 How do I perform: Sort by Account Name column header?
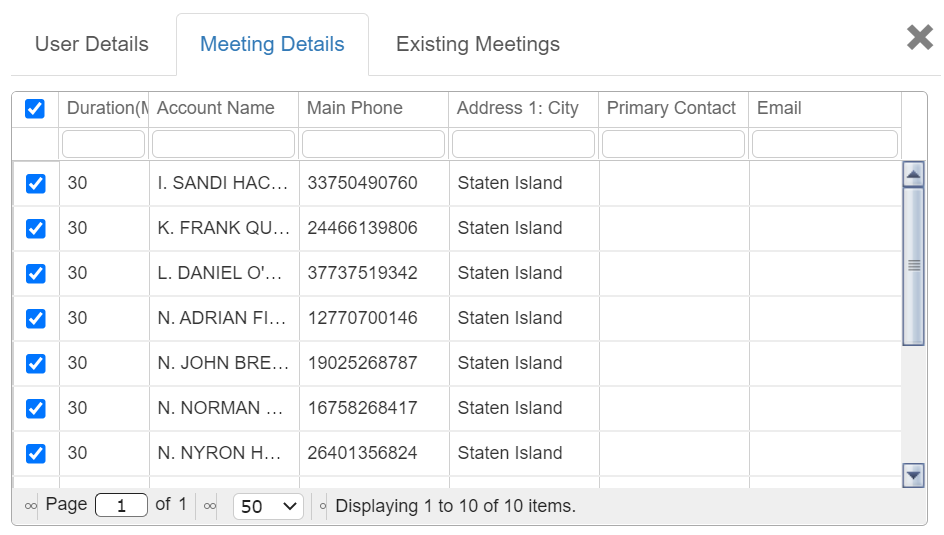[216, 108]
